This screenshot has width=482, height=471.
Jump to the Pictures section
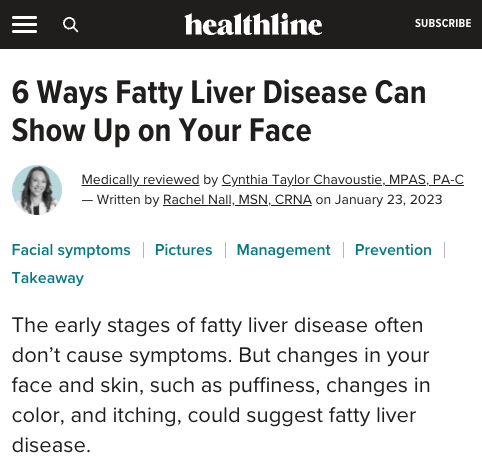[x=183, y=250]
